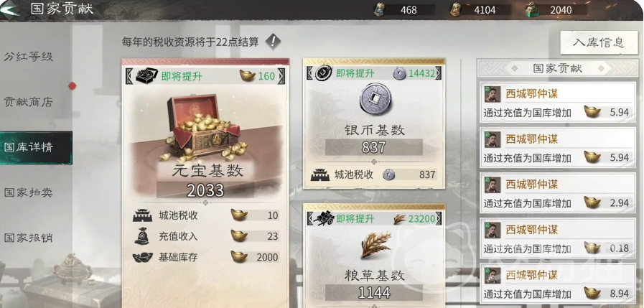Tap the ingot bowl icon beside 基础库存
This screenshot has width=644, height=308.
pyautogui.click(x=143, y=258)
